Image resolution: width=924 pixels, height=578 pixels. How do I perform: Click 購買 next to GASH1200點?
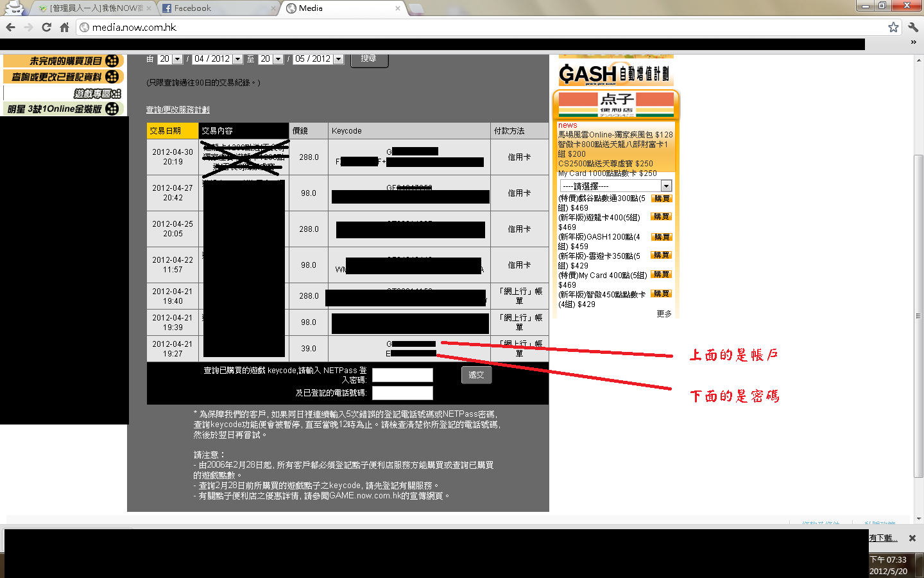click(x=662, y=237)
